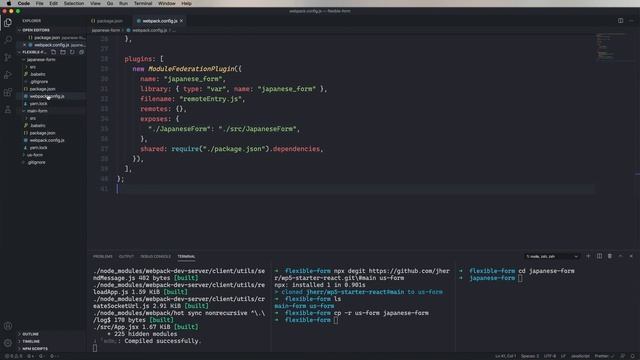
Task: Switch to the Output panel tab
Action: coord(126,256)
